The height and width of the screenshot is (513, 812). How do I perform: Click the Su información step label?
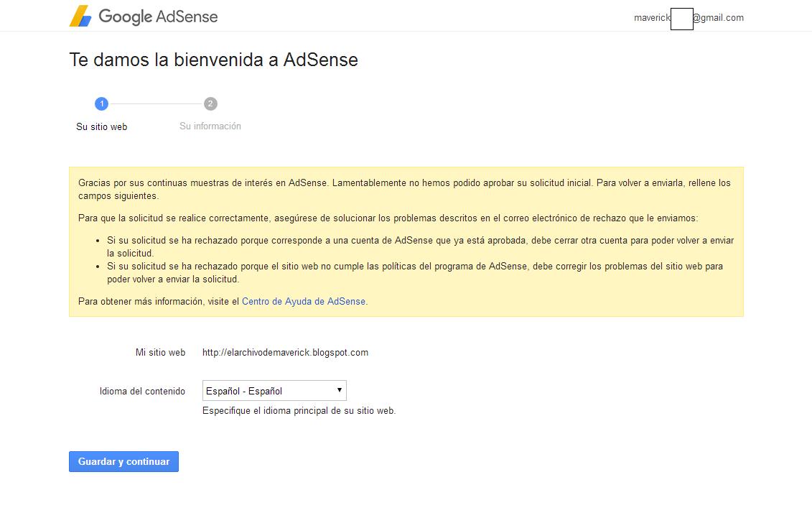point(210,126)
